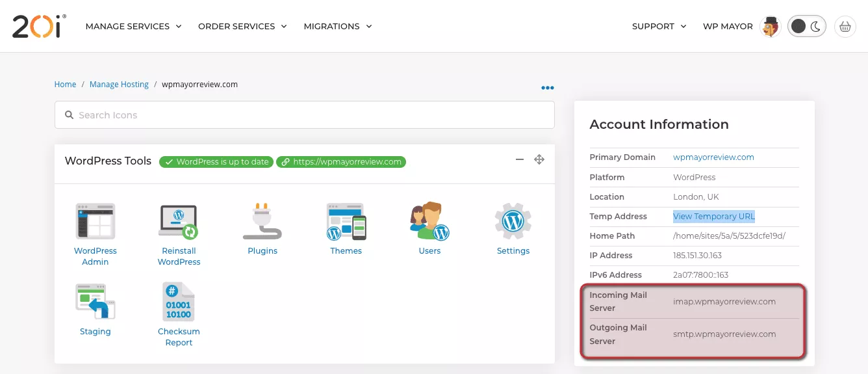Click the London, UK location value
The image size is (868, 374).
pyautogui.click(x=696, y=196)
